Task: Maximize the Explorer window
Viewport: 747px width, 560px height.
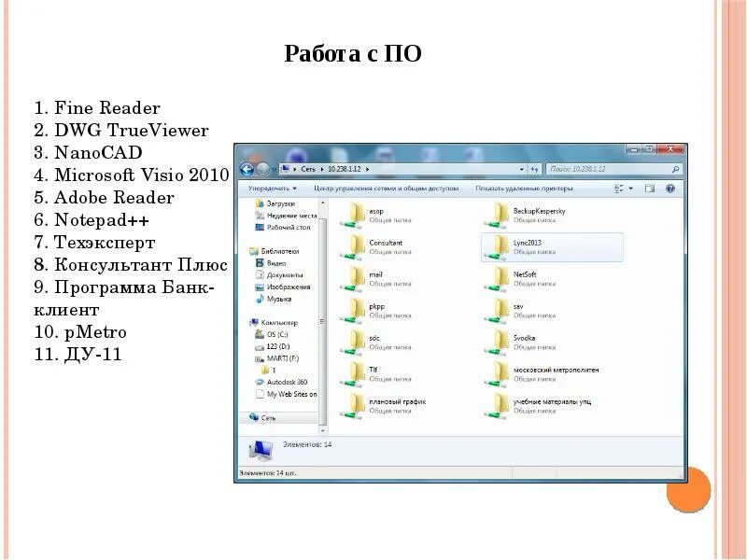Action: pyautogui.click(x=649, y=149)
